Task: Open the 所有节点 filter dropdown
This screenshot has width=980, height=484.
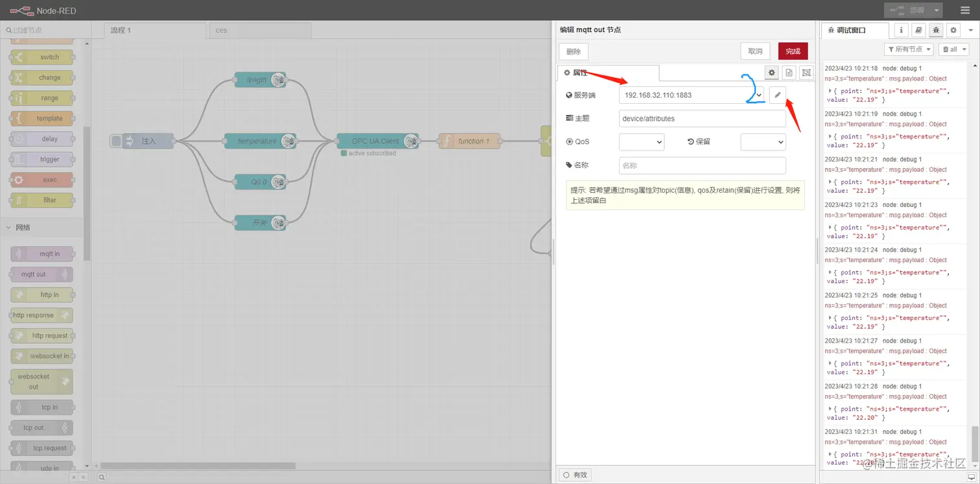Action: pos(909,49)
